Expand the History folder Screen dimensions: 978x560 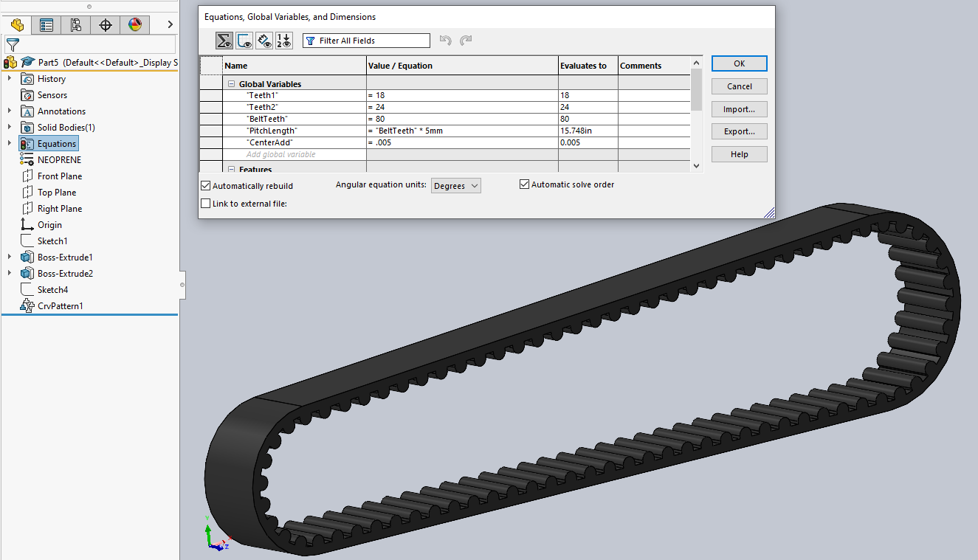[x=10, y=79]
